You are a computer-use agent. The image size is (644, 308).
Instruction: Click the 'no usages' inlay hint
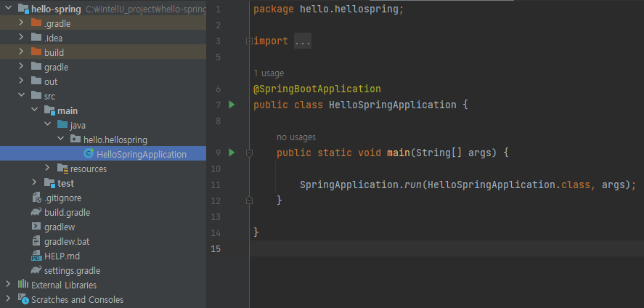296,137
